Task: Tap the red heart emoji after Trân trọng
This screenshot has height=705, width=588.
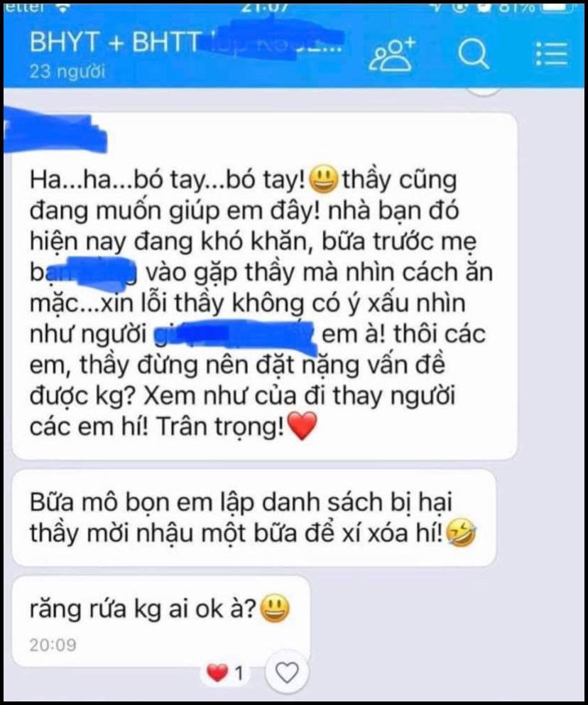Action: [x=302, y=426]
